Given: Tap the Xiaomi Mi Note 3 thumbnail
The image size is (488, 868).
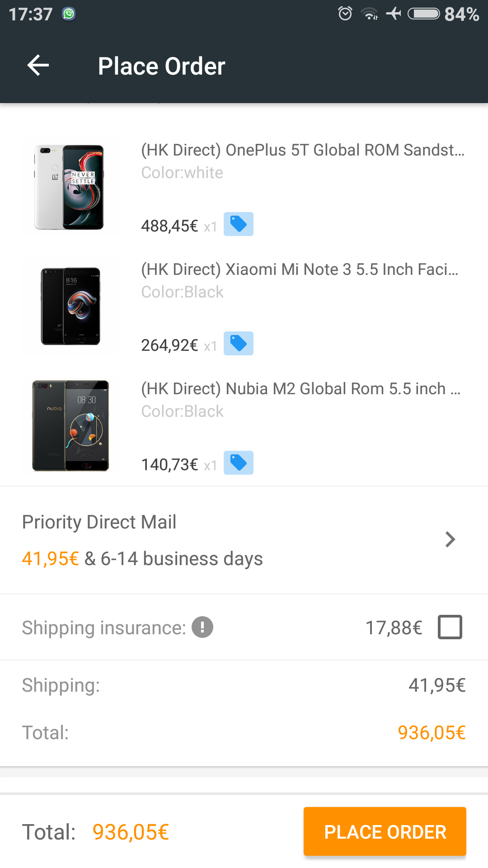Looking at the screenshot, I should click(x=70, y=307).
